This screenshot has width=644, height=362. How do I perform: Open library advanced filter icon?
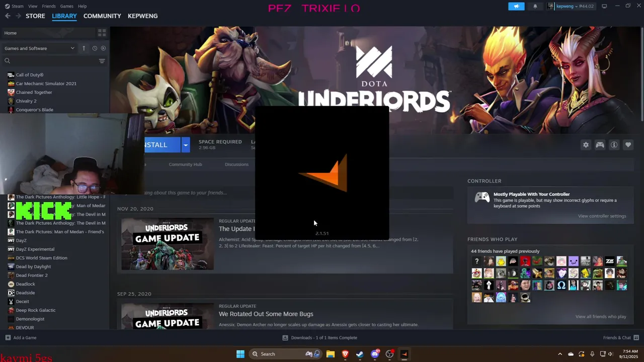[x=102, y=61]
